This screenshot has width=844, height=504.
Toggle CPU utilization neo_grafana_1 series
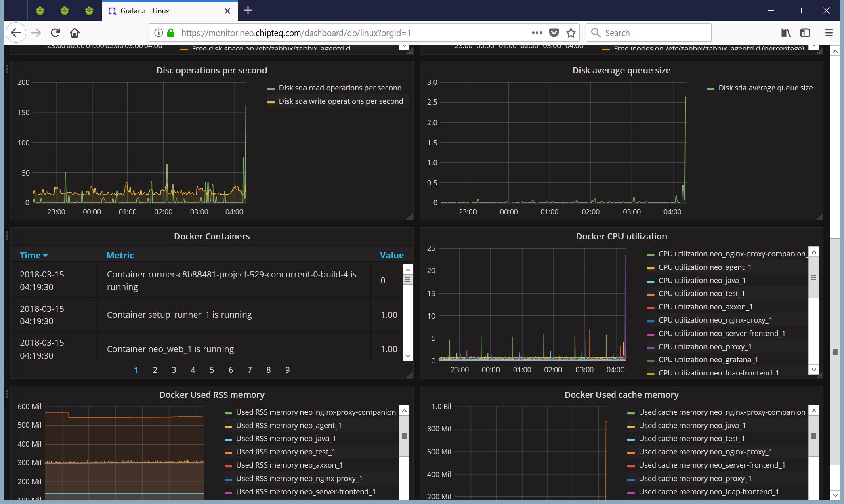coord(708,359)
